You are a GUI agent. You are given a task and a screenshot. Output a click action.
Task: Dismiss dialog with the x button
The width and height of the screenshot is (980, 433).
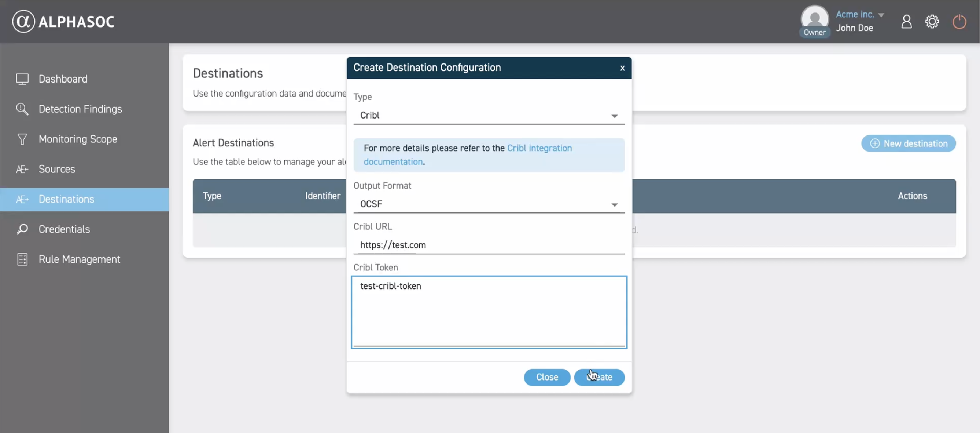pyautogui.click(x=622, y=68)
